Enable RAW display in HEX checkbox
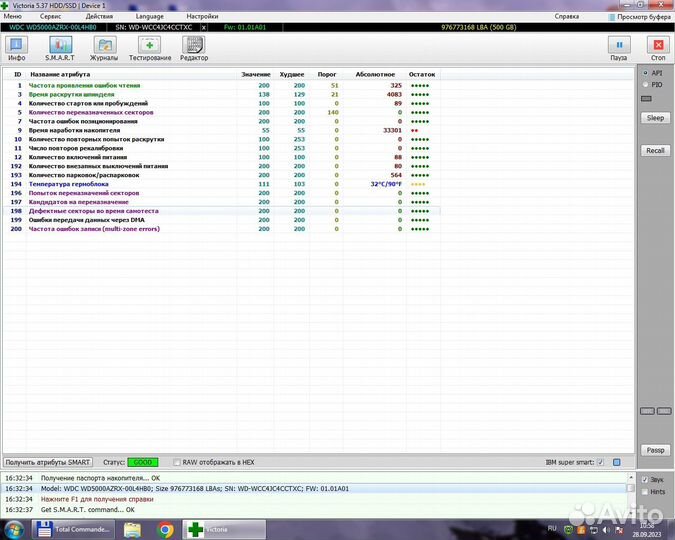This screenshot has width=675, height=540. [x=177, y=463]
